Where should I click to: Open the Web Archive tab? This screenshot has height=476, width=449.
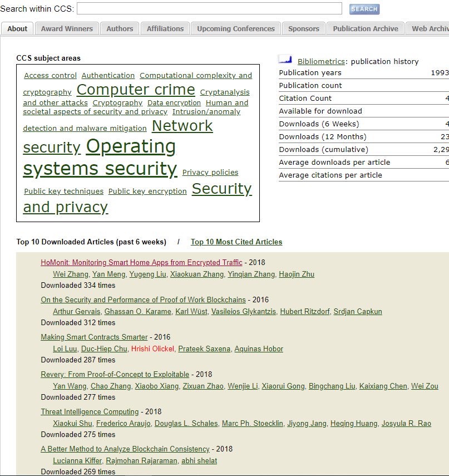(428, 28)
